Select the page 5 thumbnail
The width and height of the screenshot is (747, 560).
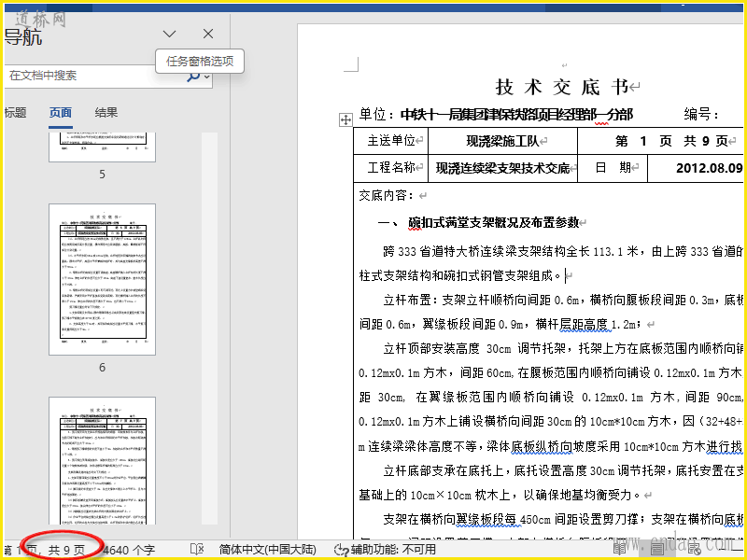[102, 147]
